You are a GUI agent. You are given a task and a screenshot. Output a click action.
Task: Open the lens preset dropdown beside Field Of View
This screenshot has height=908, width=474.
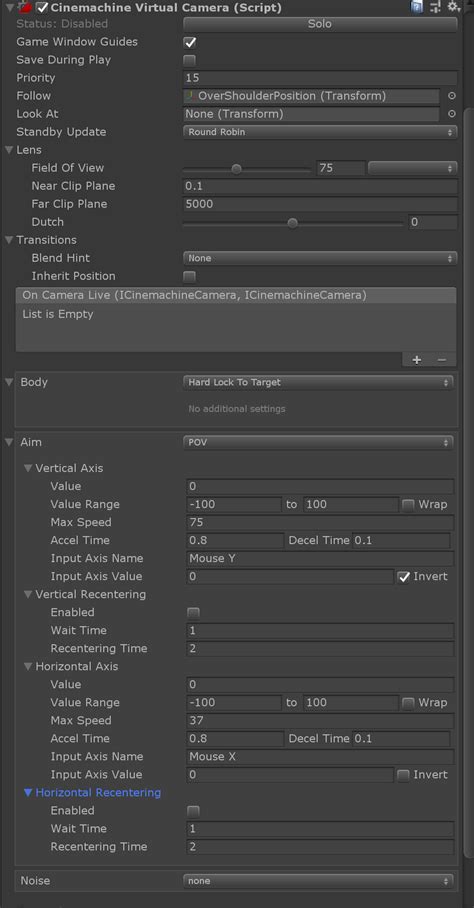pyautogui.click(x=413, y=168)
